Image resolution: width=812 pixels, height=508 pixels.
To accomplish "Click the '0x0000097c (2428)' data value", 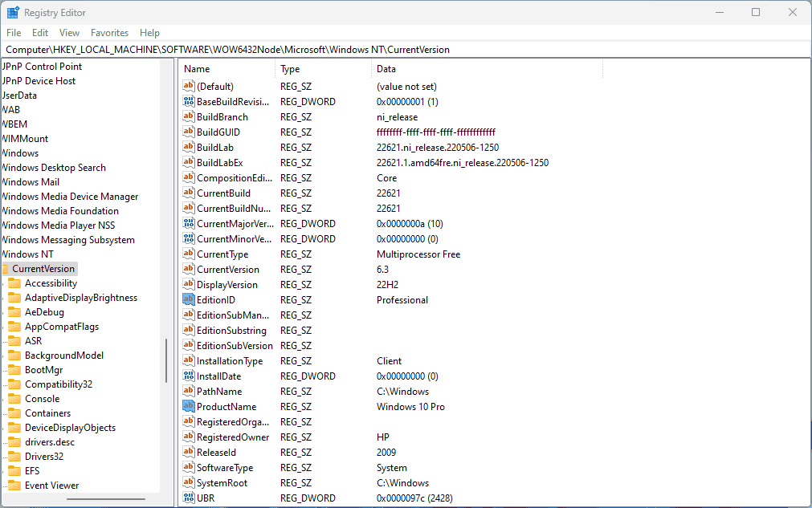I will pyautogui.click(x=414, y=498).
